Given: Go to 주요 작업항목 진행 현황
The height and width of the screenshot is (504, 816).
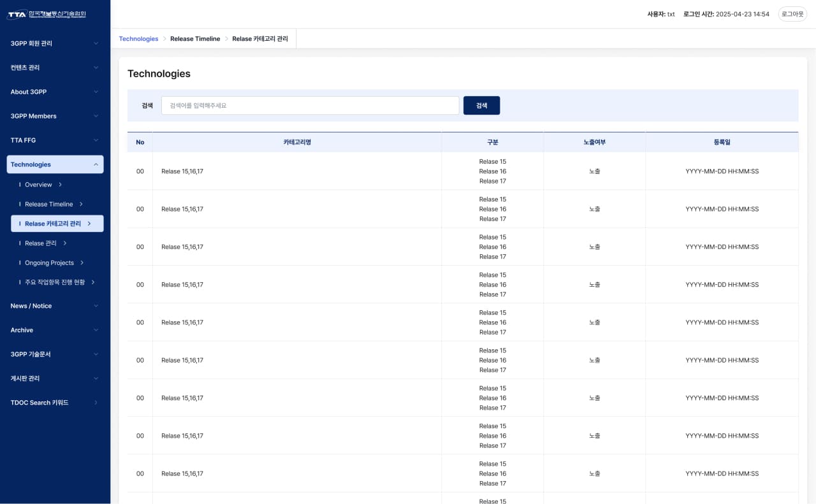Looking at the screenshot, I should coord(55,282).
